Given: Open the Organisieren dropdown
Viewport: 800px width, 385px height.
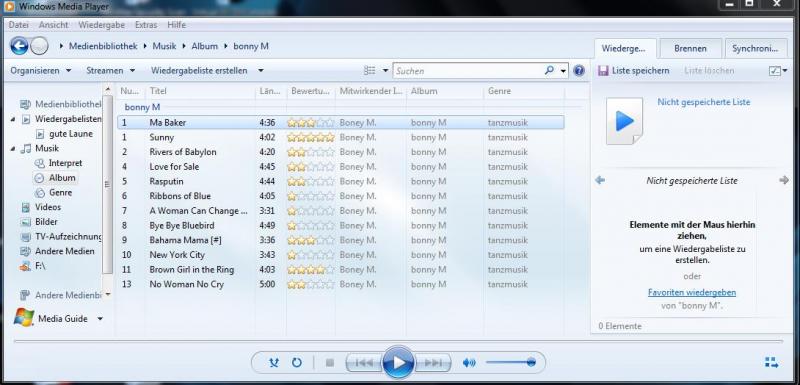Looking at the screenshot, I should [41, 70].
